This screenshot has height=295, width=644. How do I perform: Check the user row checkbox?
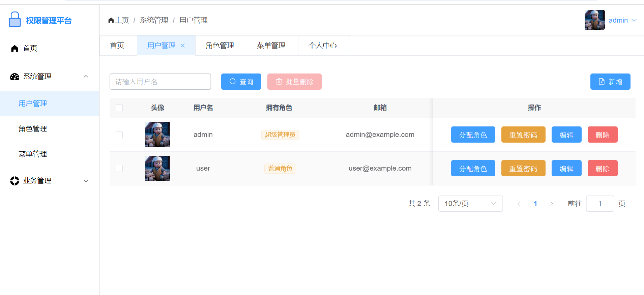(x=119, y=168)
